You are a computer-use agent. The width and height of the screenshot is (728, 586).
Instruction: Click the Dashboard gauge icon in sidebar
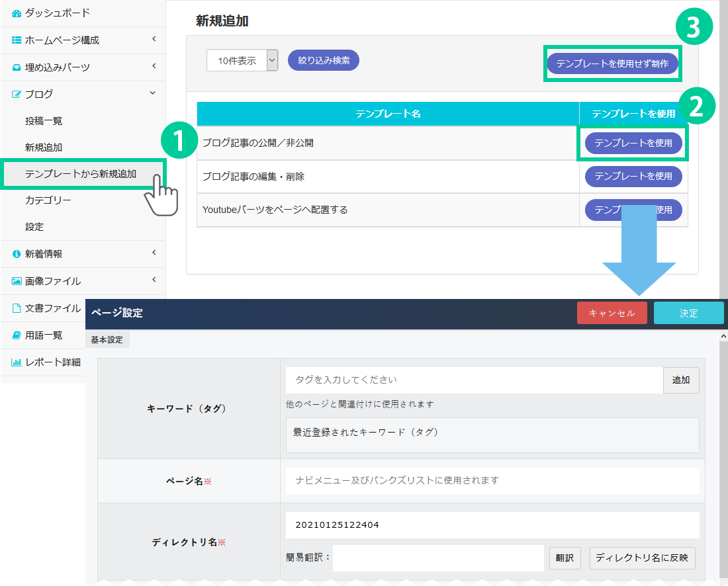tap(17, 13)
